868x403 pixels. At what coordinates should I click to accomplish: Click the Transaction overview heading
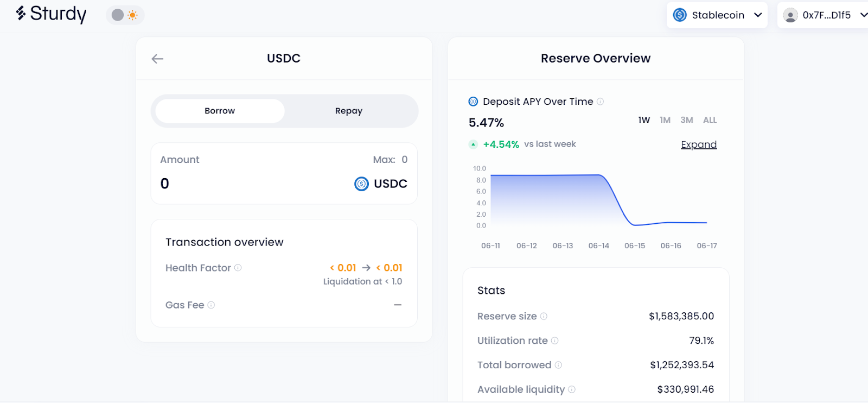pos(225,242)
